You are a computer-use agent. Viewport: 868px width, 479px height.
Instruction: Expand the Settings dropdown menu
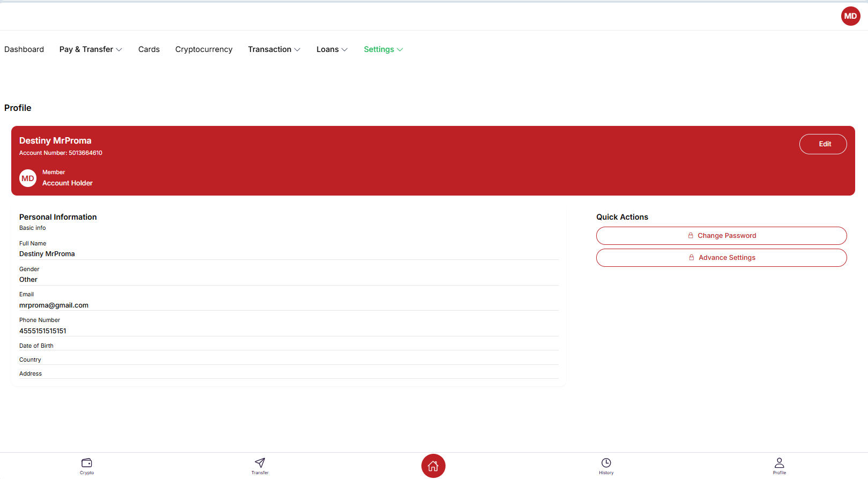[x=383, y=49]
